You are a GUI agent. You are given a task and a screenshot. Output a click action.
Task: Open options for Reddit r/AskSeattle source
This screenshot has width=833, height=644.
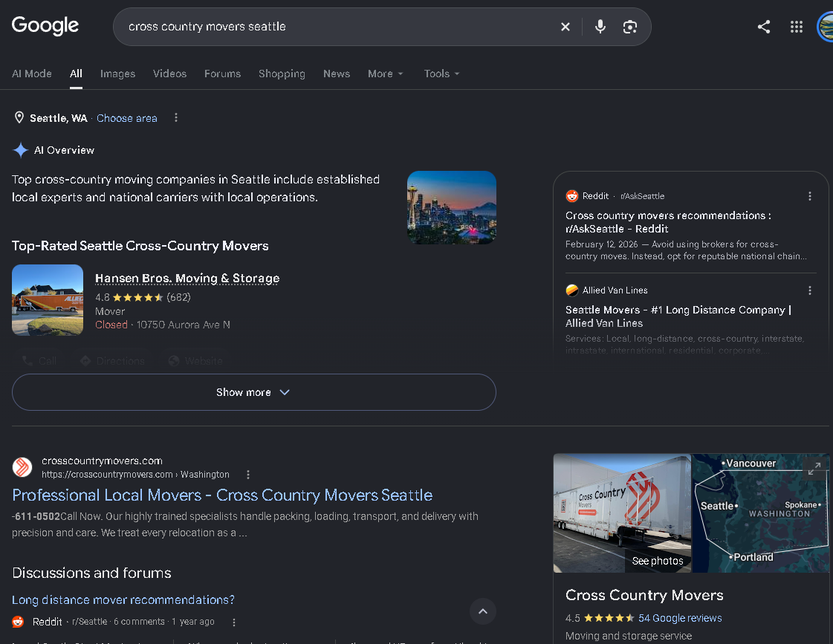click(810, 196)
